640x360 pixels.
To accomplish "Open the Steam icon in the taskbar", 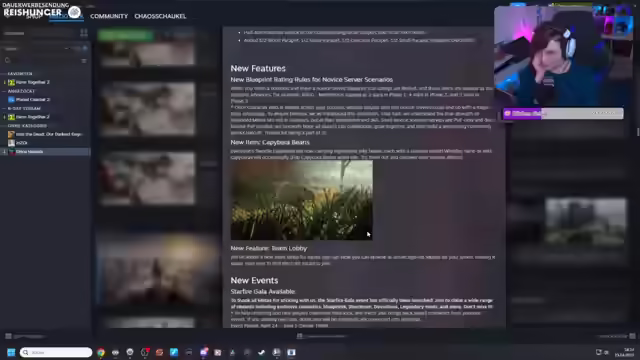I will pos(276,352).
